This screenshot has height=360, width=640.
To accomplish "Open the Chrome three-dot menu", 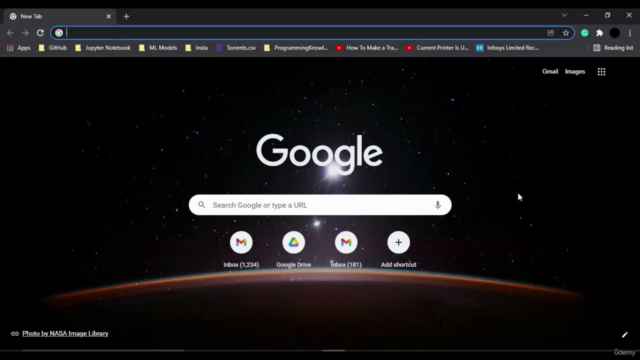I will pos(630,33).
